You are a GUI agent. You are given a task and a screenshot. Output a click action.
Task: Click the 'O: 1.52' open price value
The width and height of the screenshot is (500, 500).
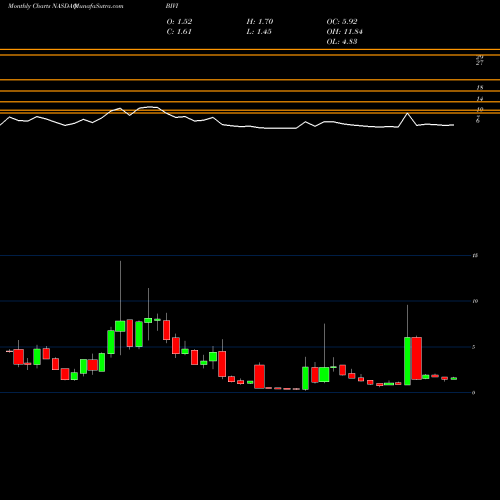(179, 22)
